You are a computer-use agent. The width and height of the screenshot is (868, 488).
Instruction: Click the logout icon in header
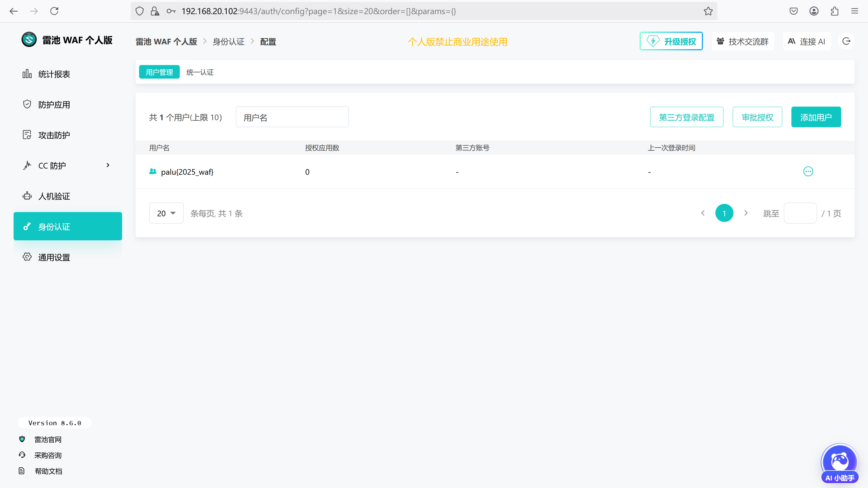[x=846, y=41]
